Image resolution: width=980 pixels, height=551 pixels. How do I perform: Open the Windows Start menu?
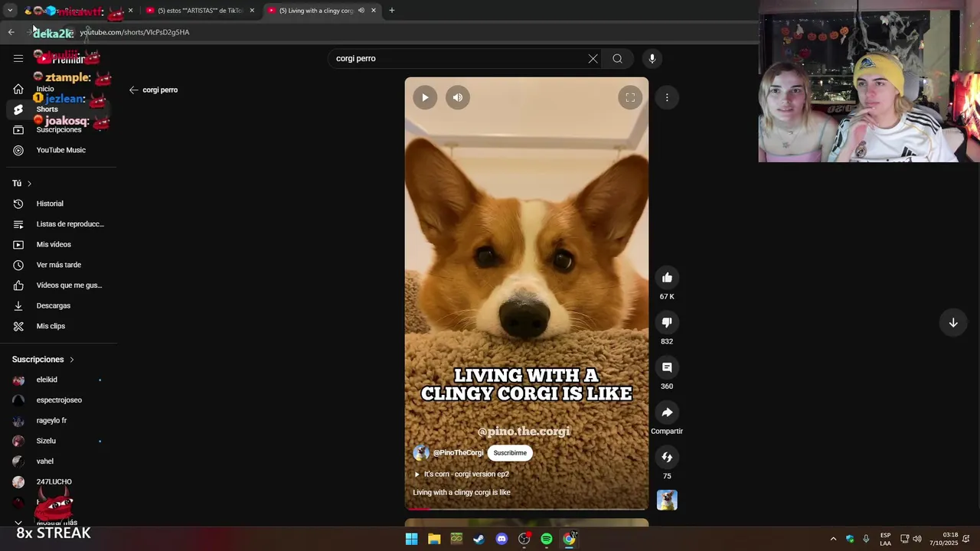411,539
